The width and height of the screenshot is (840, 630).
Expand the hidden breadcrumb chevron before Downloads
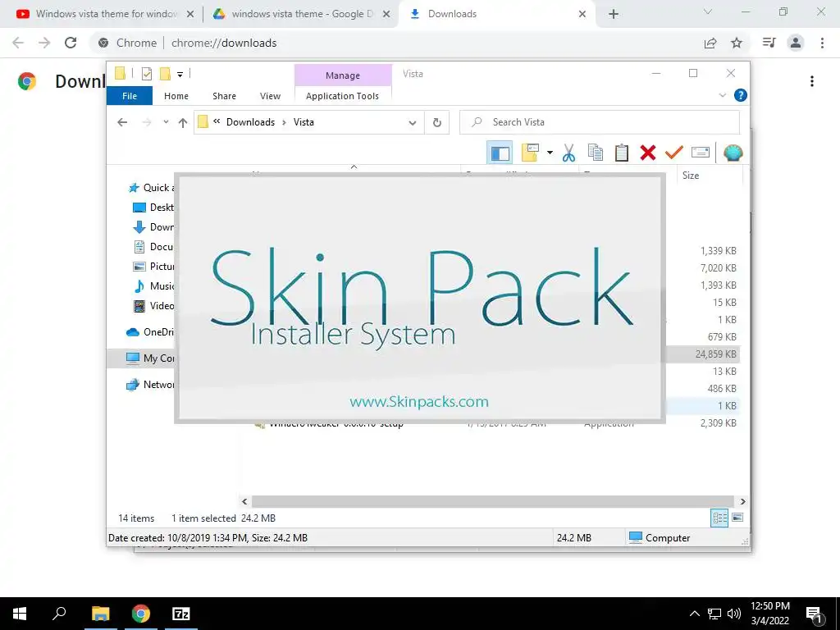217,121
